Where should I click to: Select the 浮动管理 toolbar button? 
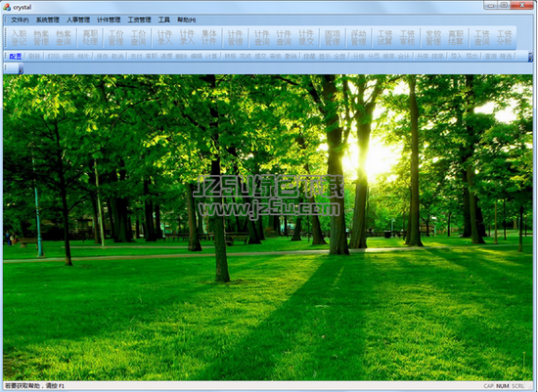pyautogui.click(x=359, y=38)
